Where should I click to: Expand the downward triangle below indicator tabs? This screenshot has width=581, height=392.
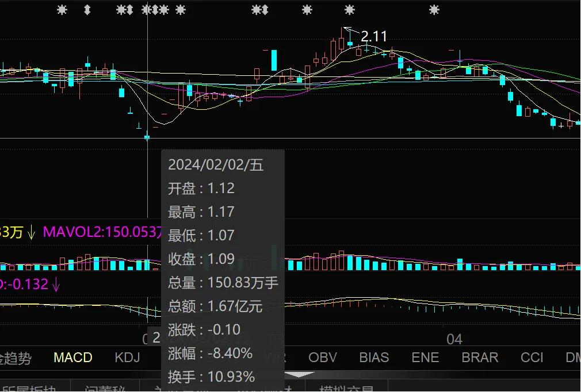pyautogui.click(x=299, y=375)
